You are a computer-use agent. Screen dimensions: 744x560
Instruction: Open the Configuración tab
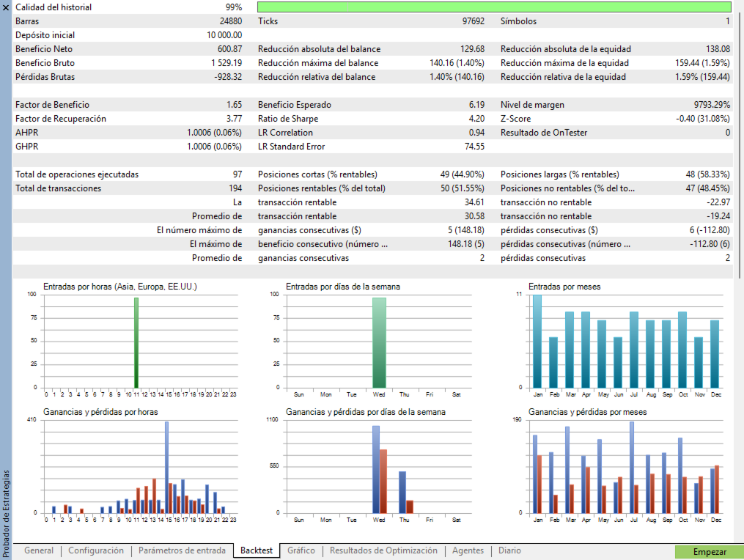click(x=96, y=550)
